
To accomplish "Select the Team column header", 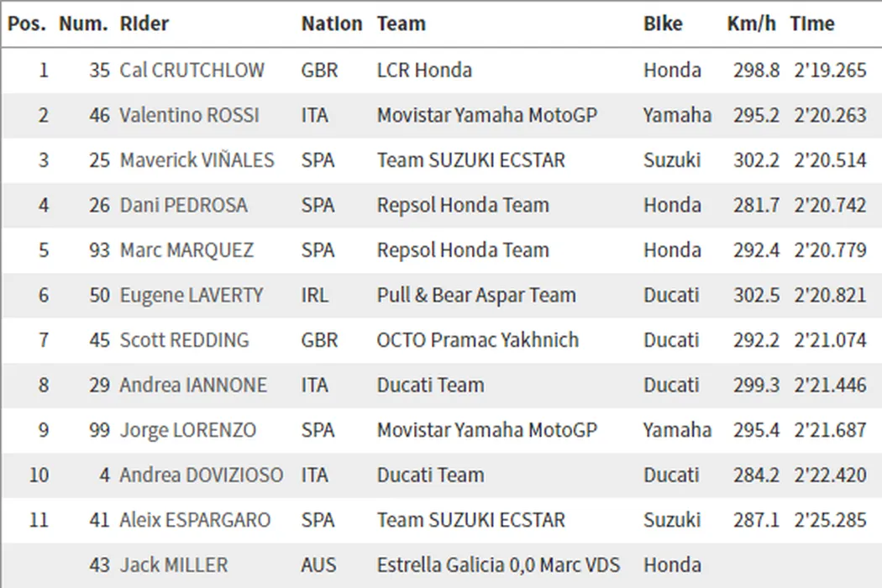I will (x=401, y=24).
